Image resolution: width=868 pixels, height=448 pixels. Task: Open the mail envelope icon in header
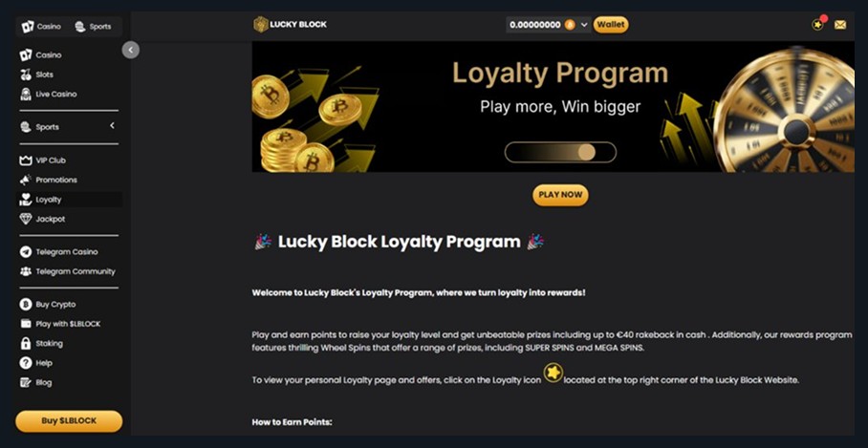coord(839,25)
